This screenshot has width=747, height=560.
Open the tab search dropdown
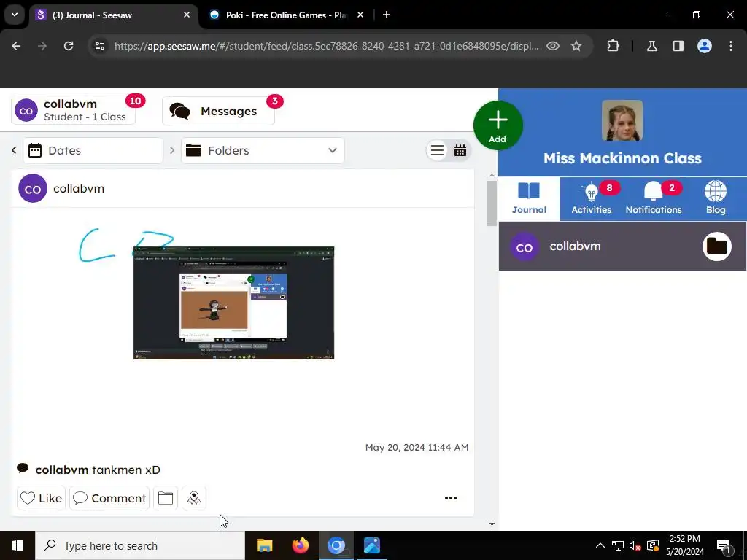pos(15,15)
